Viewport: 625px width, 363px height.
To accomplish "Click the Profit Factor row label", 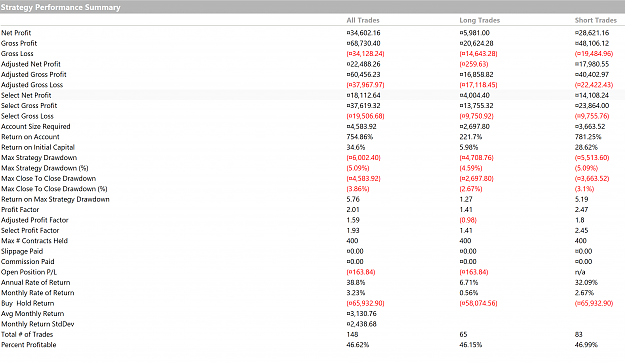I will [20, 210].
